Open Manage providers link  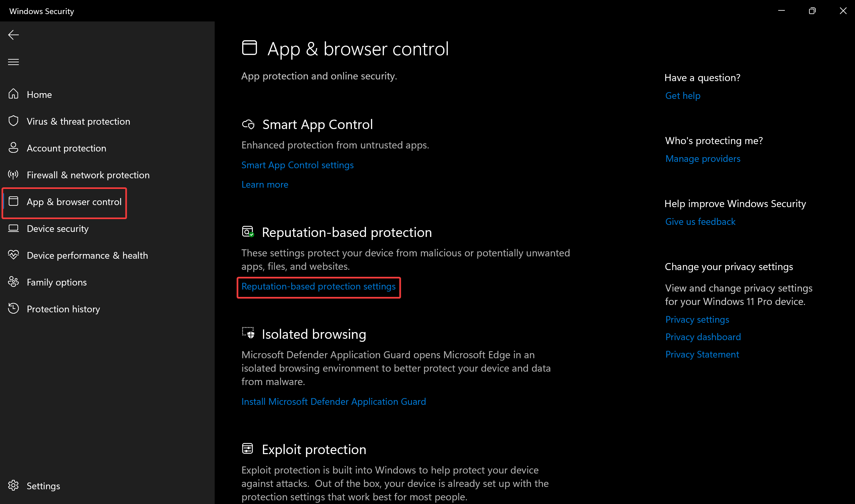[703, 159]
